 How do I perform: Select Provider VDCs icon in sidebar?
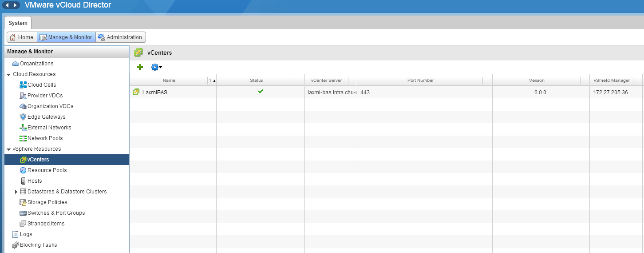pyautogui.click(x=24, y=96)
